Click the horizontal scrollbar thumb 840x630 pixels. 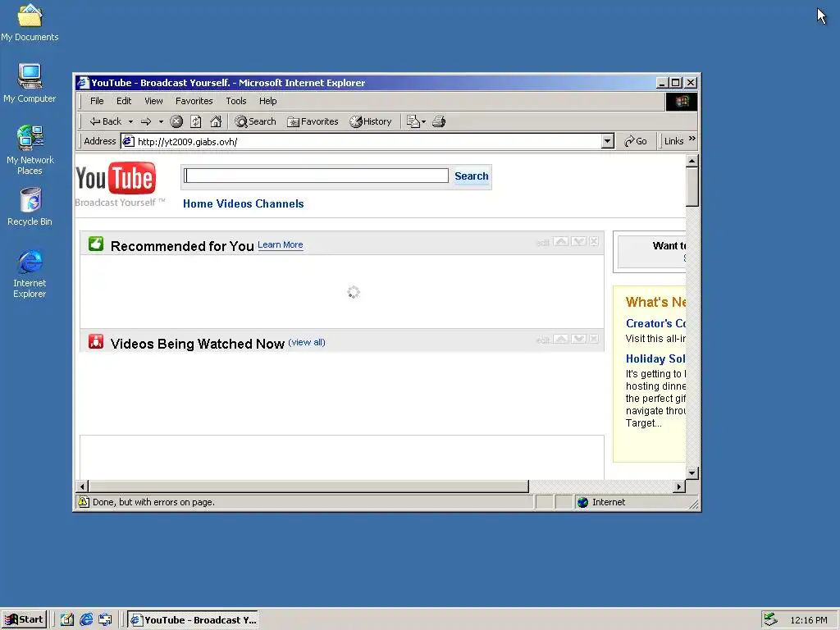pyautogui.click(x=308, y=486)
